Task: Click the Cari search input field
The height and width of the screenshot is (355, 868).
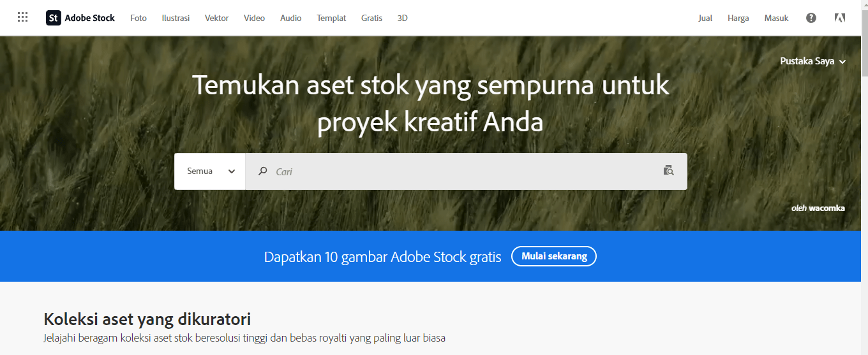Action: pyautogui.click(x=466, y=171)
